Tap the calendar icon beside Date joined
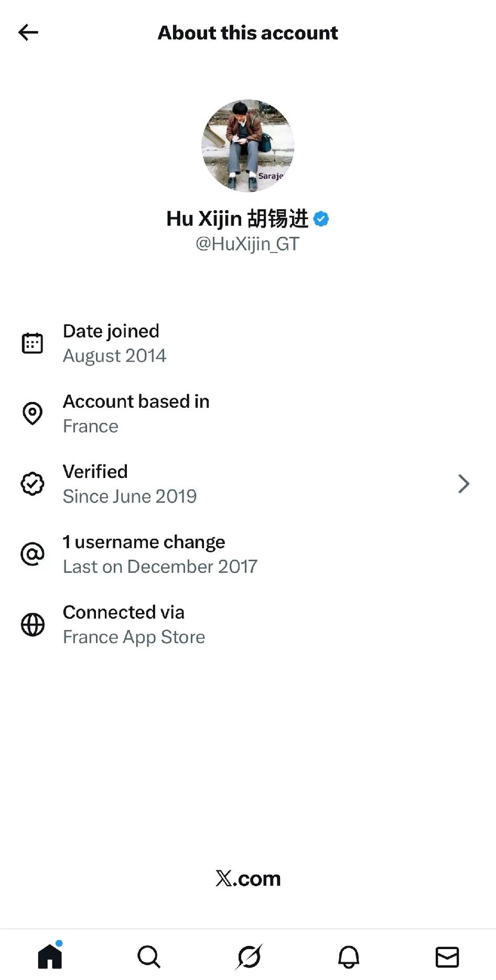The height and width of the screenshot is (980, 496). (x=33, y=343)
